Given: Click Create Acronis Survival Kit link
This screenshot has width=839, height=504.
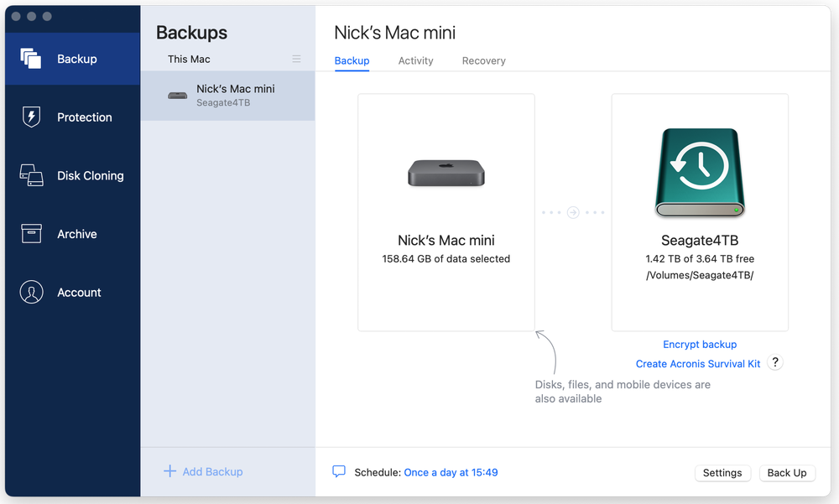Looking at the screenshot, I should coord(698,364).
